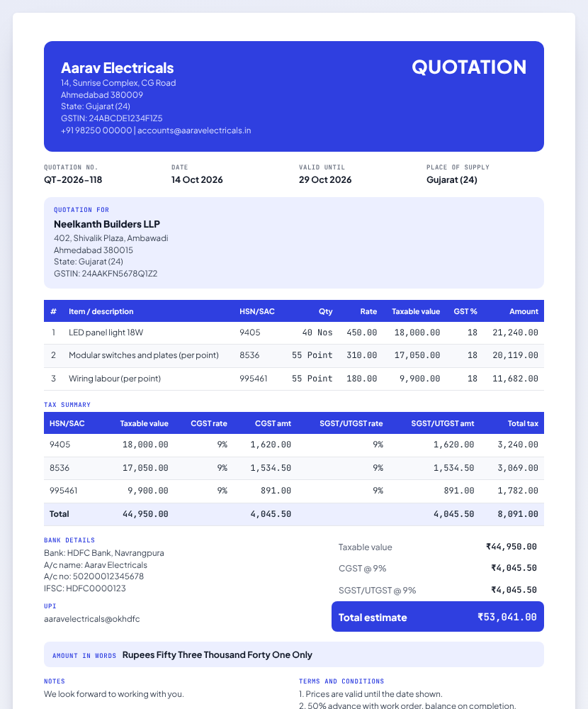Click the Place of Supply value Gujarat (24)

click(451, 180)
